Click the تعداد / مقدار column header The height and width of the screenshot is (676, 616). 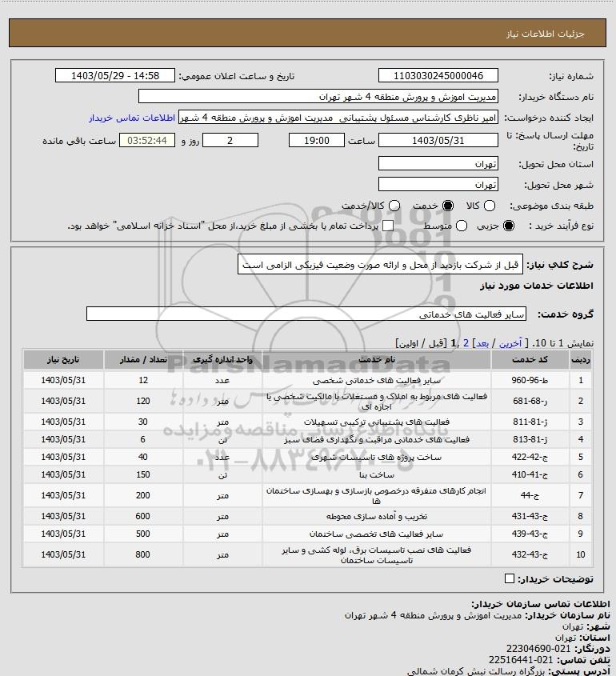[x=143, y=359]
